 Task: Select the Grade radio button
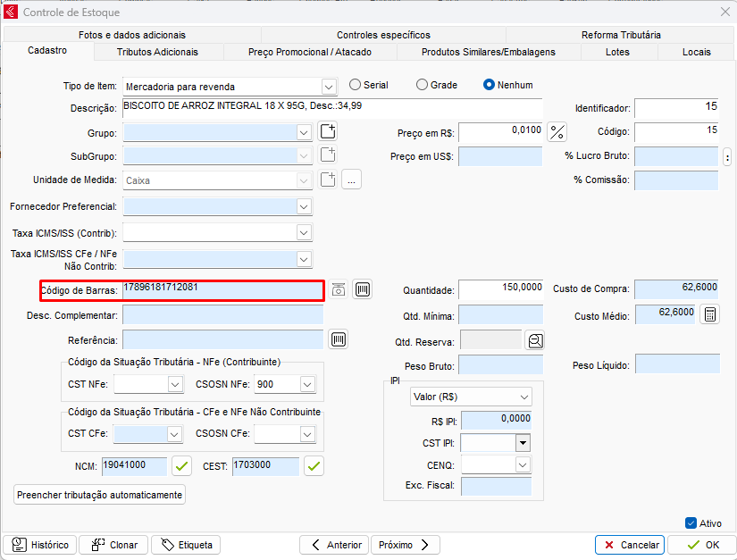(x=423, y=85)
